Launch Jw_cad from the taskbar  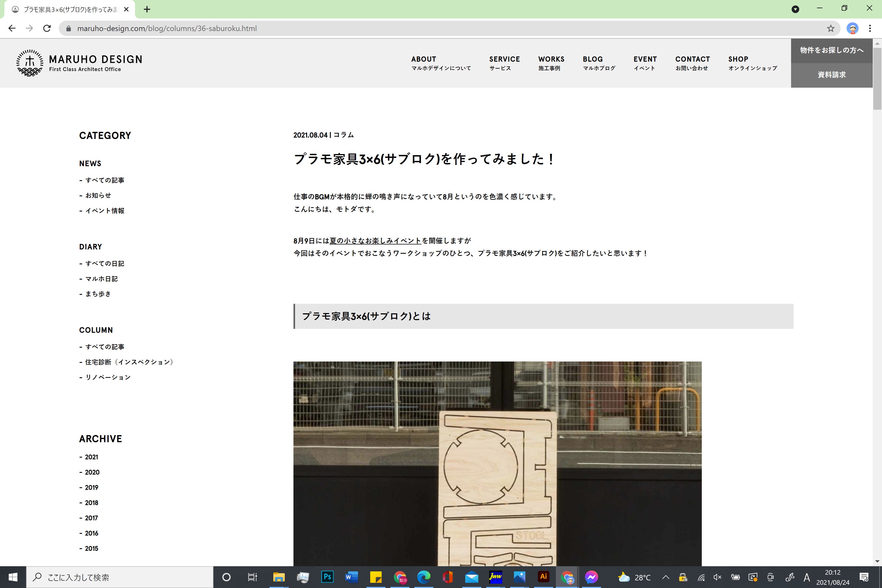495,577
